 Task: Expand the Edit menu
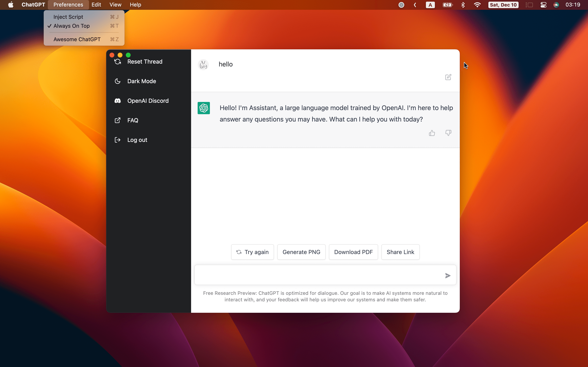(x=96, y=5)
